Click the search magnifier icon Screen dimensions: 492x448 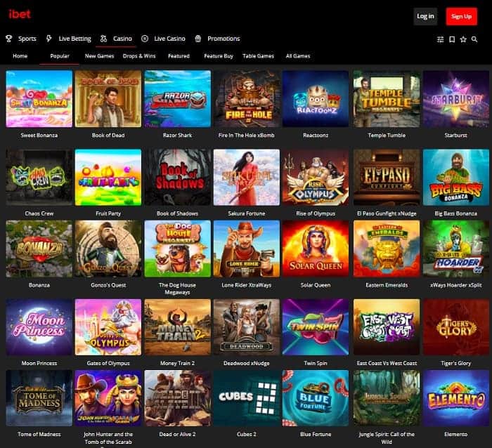(474, 39)
